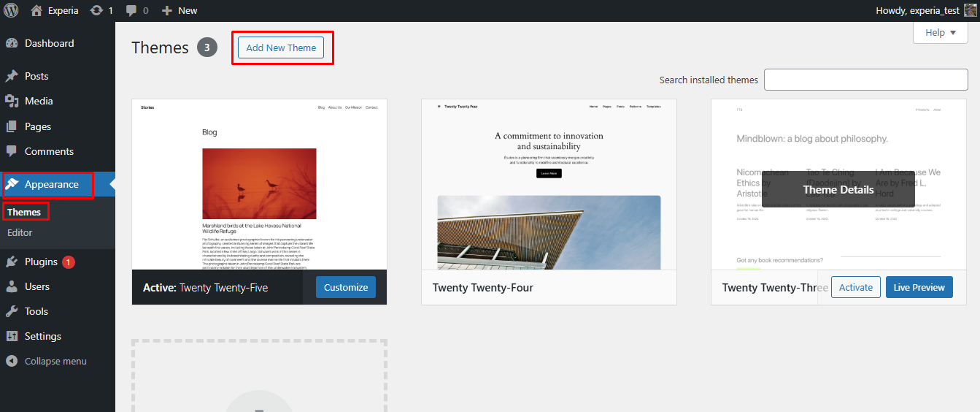Click the theme count badge showing 3
Image resolution: width=980 pixels, height=412 pixels.
click(207, 47)
